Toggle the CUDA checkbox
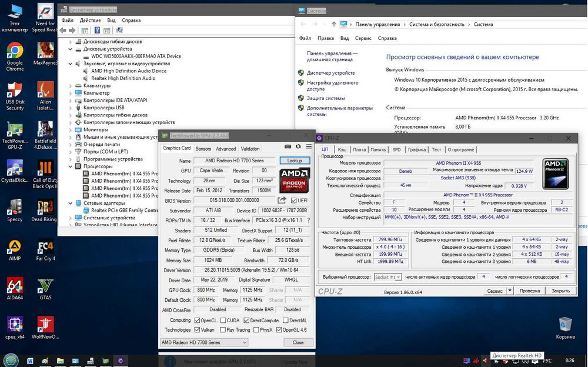 click(x=223, y=321)
